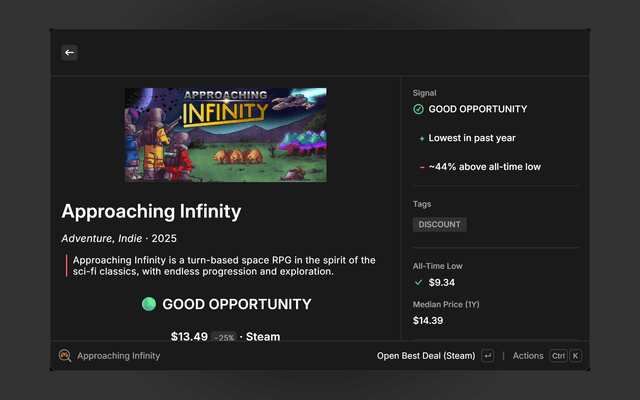Viewport: 640px width, 400px height.
Task: Click the green dot beside GOOD OPPORTUNITY heading
Action: click(149, 304)
